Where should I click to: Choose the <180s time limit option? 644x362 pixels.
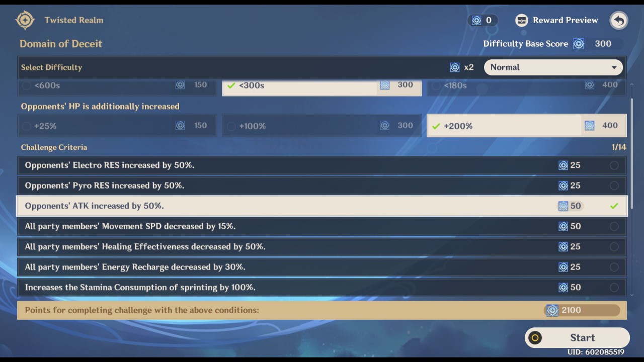point(526,85)
